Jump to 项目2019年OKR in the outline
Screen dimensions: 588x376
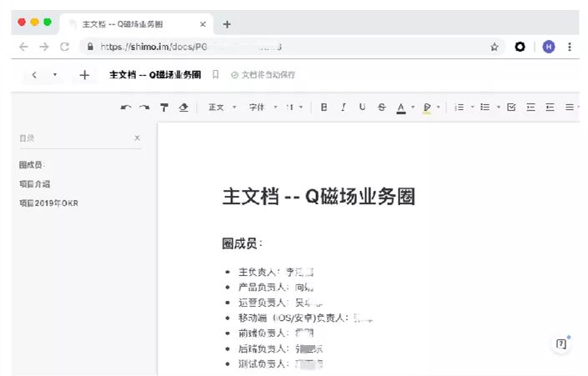[x=48, y=203]
